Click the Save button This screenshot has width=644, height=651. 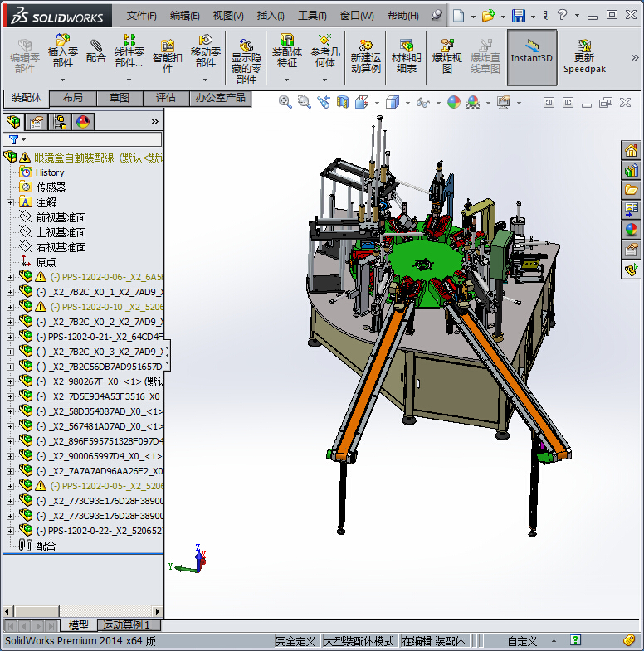519,16
